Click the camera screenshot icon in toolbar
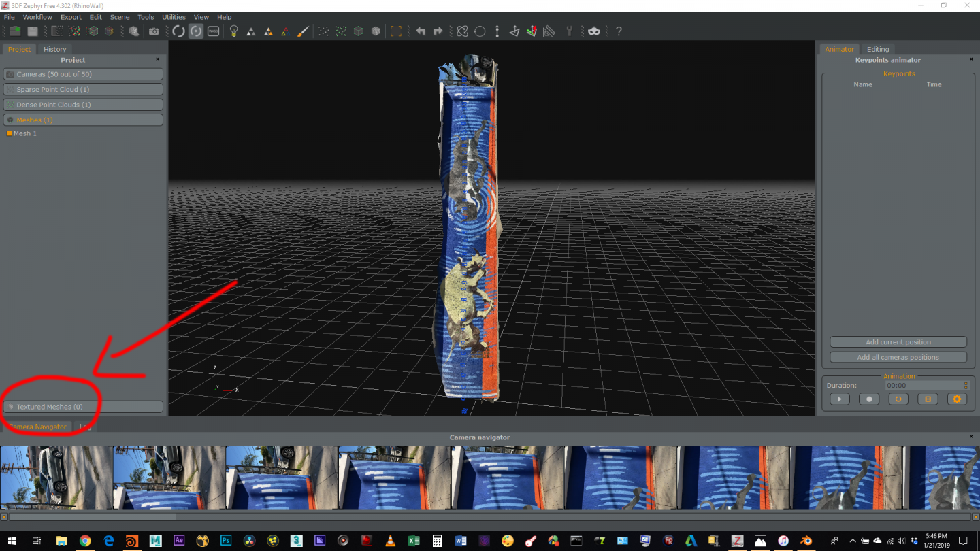The height and width of the screenshot is (551, 980). point(154,31)
